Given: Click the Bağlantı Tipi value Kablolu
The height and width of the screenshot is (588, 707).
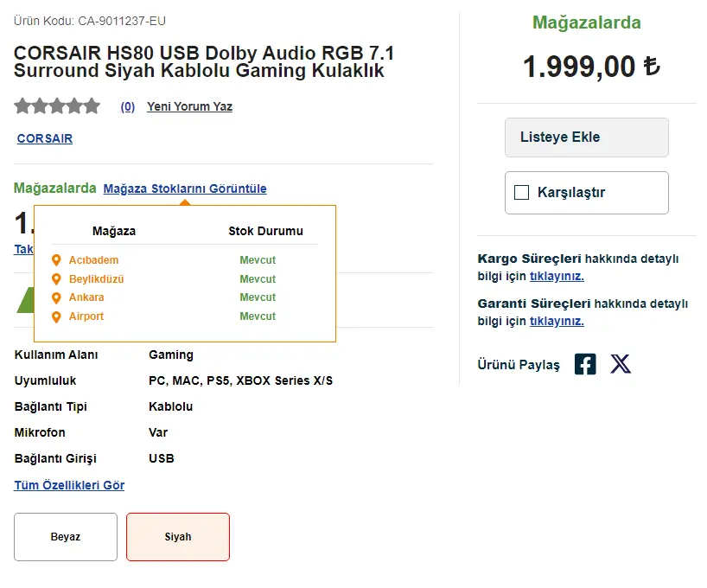Looking at the screenshot, I should coord(170,406).
